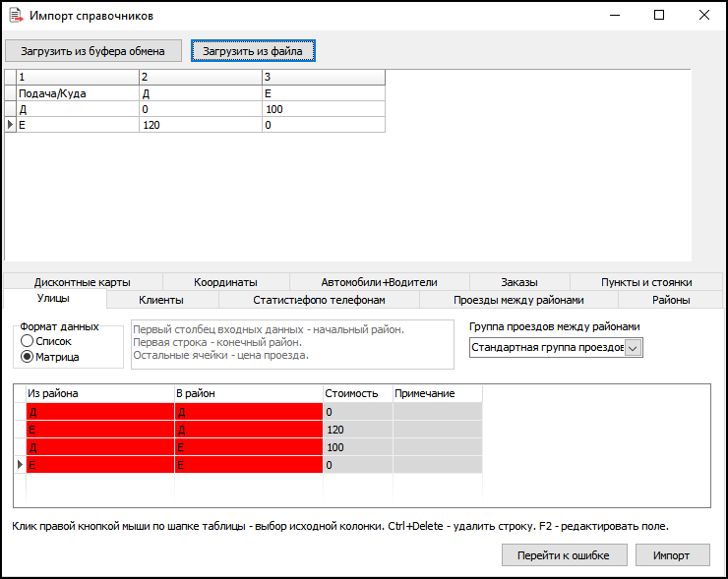Open the Автомобили+Водители tab

[379, 281]
